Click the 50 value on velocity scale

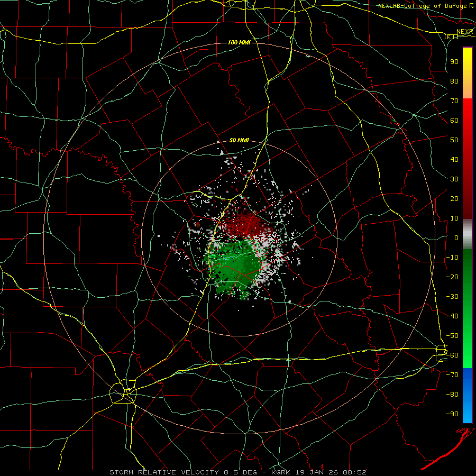[454, 140]
